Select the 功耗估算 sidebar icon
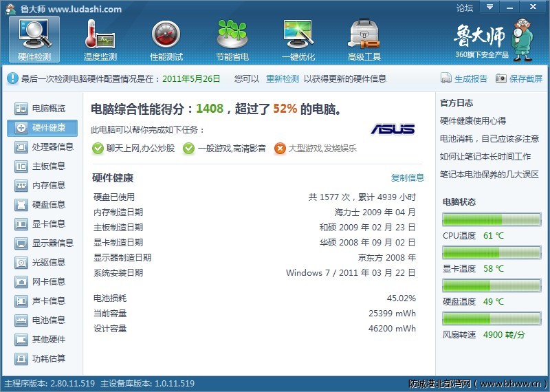 (x=21, y=359)
